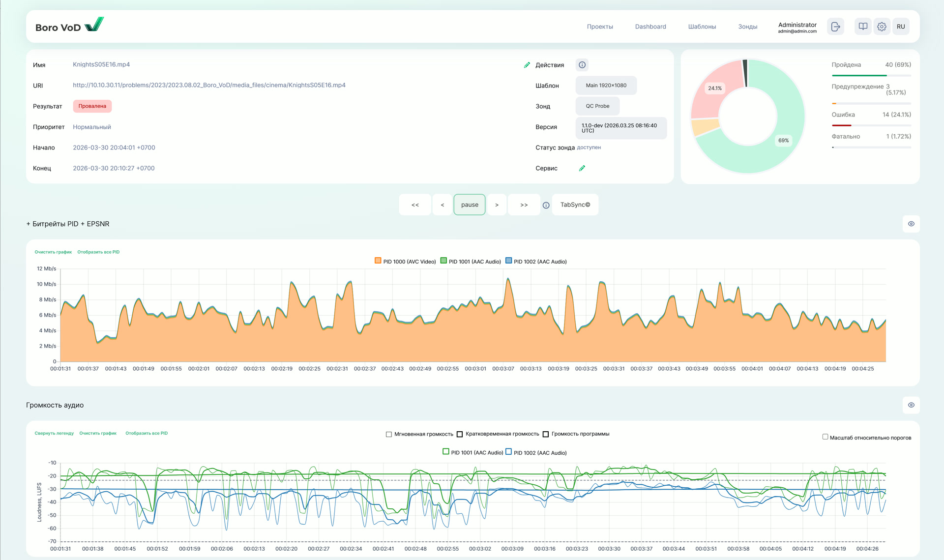Click info icon next to Действия
This screenshot has width=944, height=560.
582,65
